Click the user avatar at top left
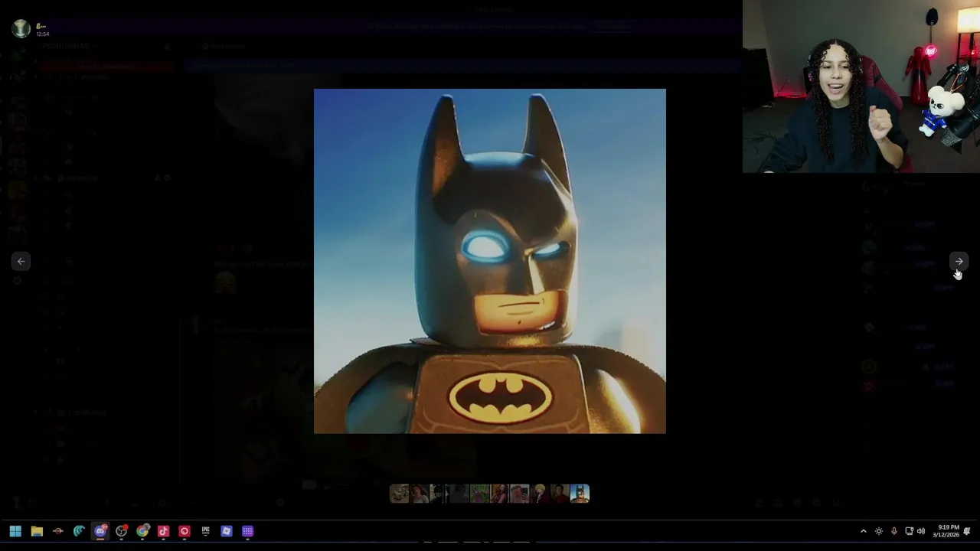Image resolution: width=980 pixels, height=551 pixels. pos(21,29)
